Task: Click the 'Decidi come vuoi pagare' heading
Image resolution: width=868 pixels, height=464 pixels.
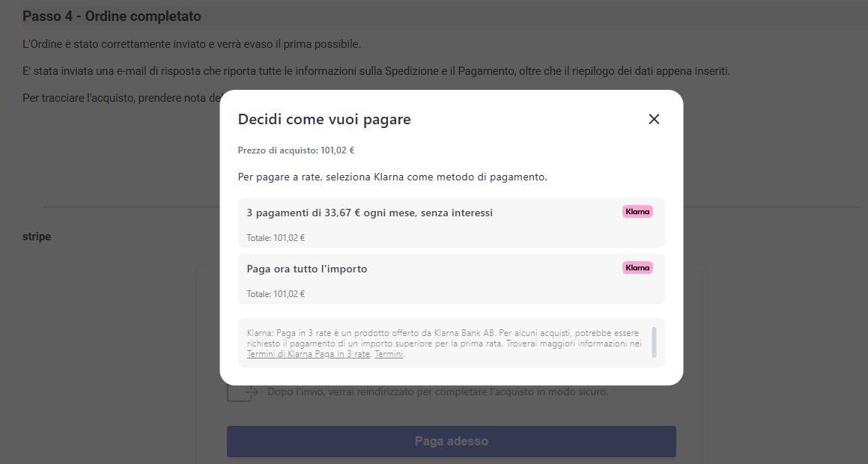Action: click(x=324, y=119)
